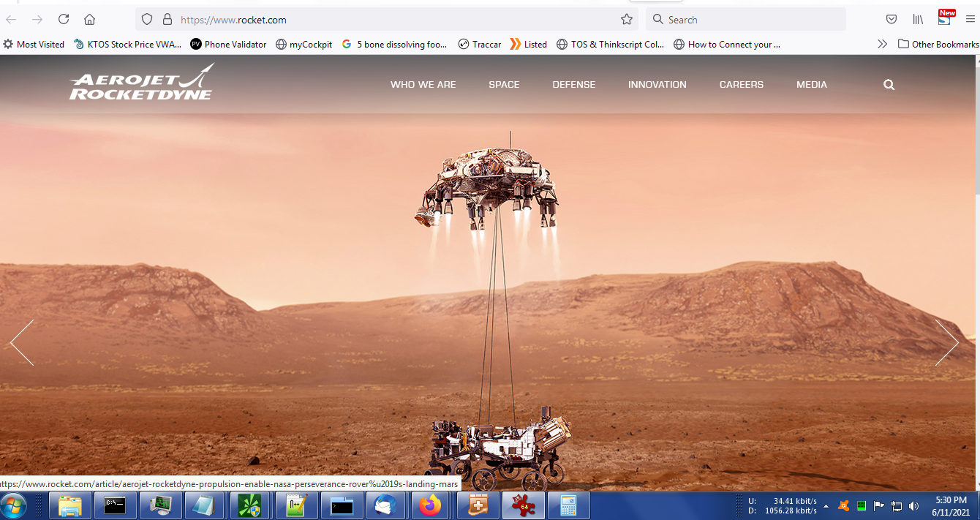
Task: Expand the hidden system tray icons arrow
Action: (826, 506)
